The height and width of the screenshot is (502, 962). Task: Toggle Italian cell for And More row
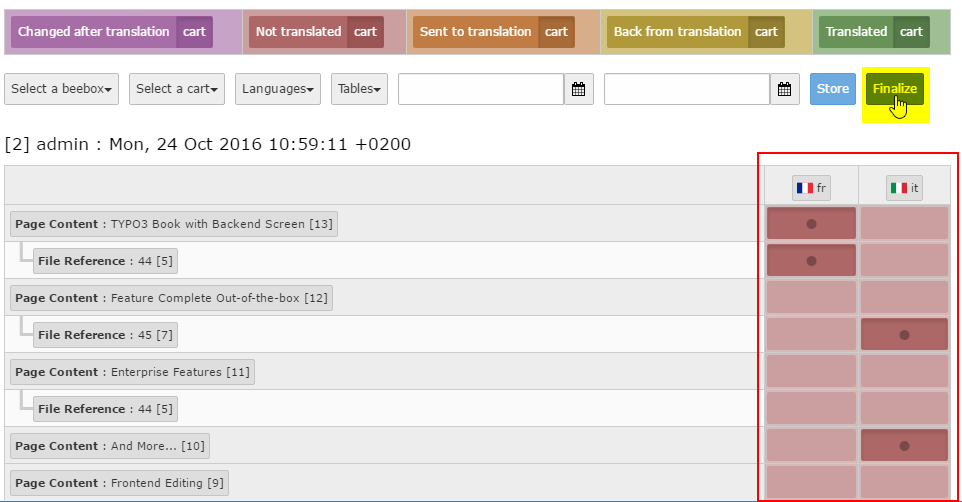click(904, 446)
